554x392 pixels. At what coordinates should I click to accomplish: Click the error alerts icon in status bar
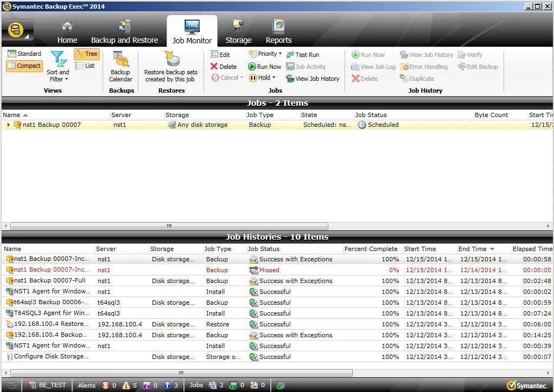[105, 385]
